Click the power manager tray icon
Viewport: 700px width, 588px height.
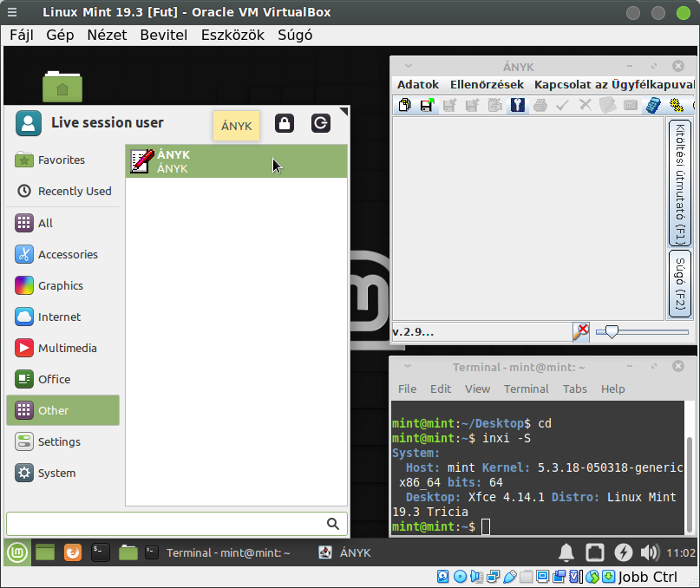coord(623,552)
